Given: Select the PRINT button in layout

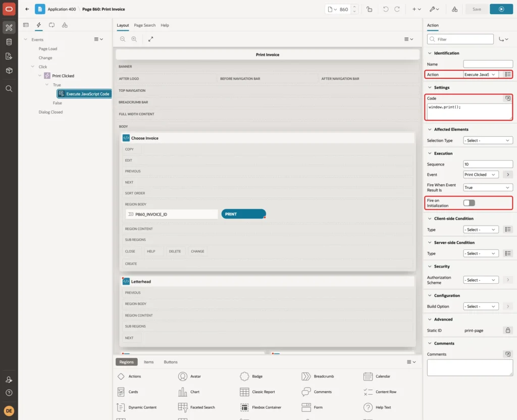Looking at the screenshot, I should pos(243,214).
